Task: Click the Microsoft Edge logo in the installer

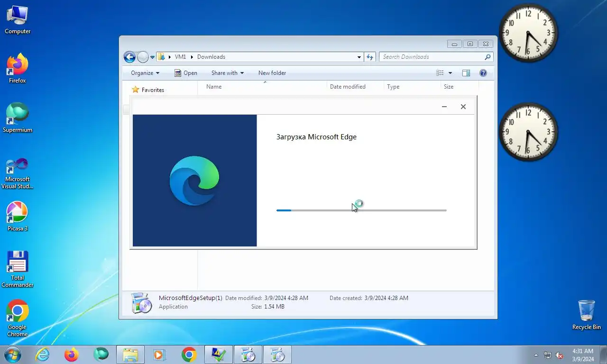Action: (x=194, y=181)
